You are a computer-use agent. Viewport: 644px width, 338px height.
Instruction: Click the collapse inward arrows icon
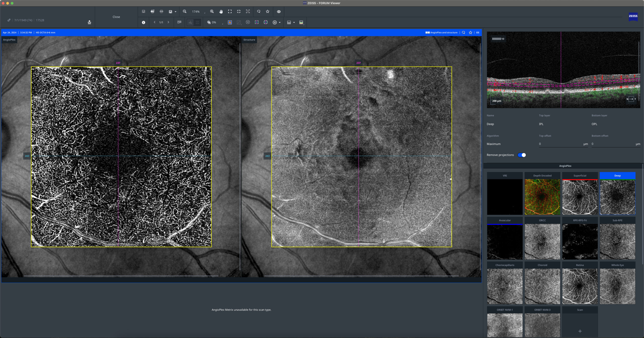click(x=239, y=12)
